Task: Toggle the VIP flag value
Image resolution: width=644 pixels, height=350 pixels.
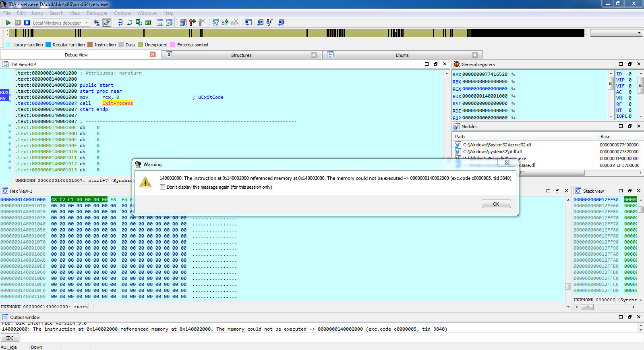Action: pyautogui.click(x=630, y=80)
